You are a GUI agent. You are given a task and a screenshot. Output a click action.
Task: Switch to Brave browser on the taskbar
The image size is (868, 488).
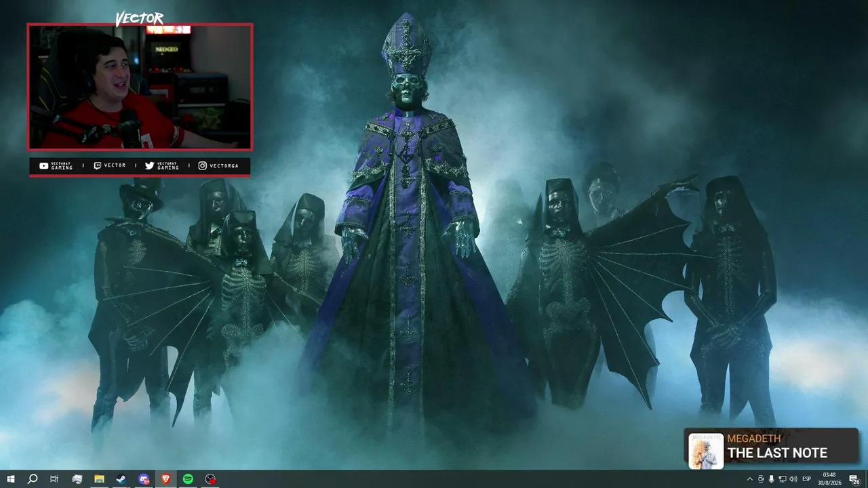(x=166, y=479)
